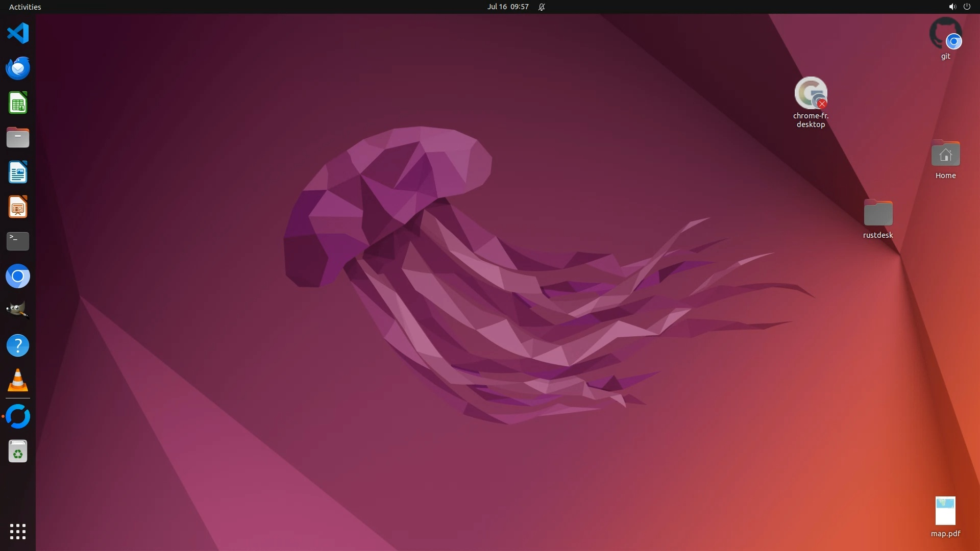Open the Trash from dock
Viewport: 980px width, 551px height.
[x=18, y=452]
